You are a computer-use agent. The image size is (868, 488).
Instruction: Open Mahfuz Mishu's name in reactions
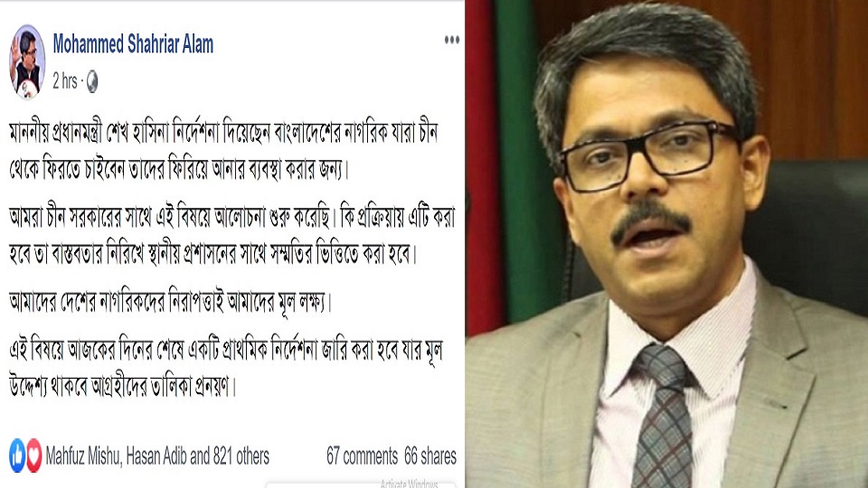[x=83, y=455]
